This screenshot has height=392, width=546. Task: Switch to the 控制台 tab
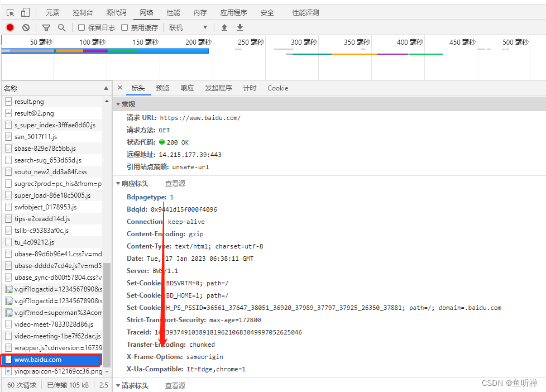83,13
